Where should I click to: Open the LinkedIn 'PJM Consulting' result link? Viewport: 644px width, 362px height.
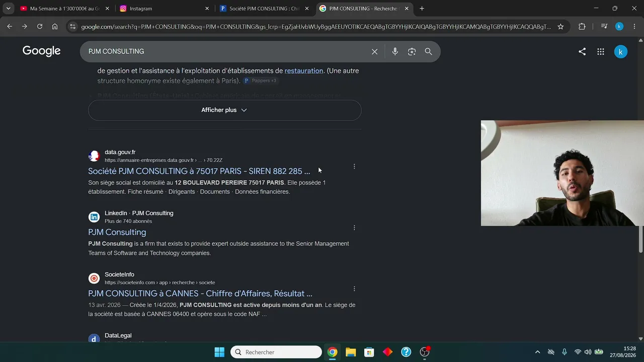point(117,232)
